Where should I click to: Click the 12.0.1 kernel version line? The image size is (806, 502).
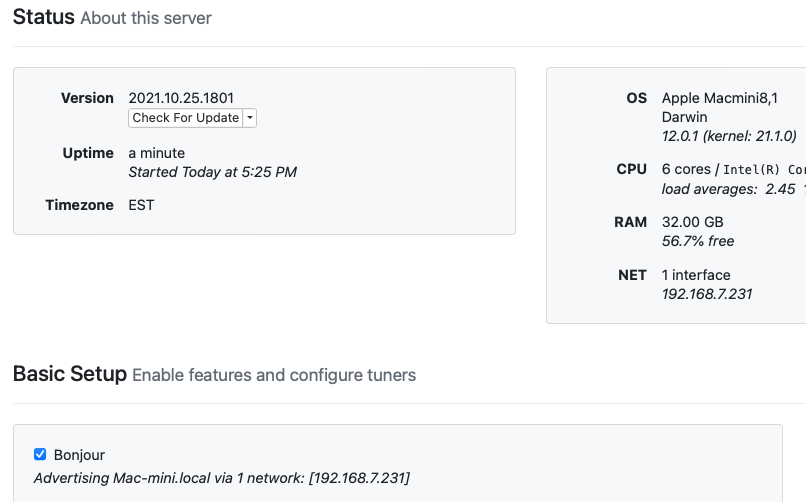click(729, 136)
